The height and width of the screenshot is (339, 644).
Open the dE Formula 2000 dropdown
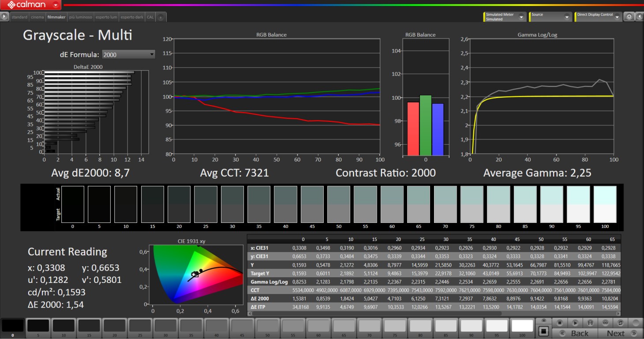[128, 55]
